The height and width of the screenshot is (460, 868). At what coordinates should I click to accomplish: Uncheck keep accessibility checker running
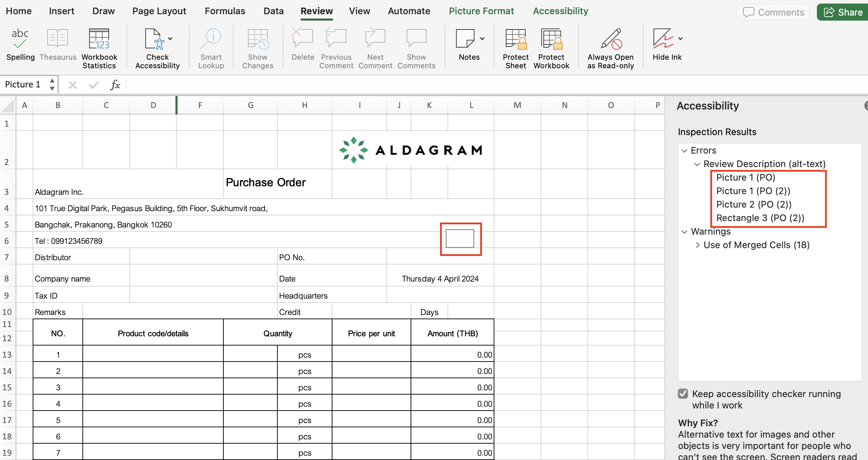click(x=683, y=394)
